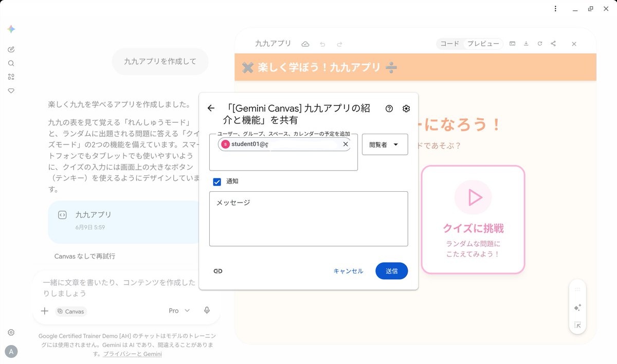This screenshot has height=364, width=617.
Task: Open the Pro model selector
Action: [179, 311]
